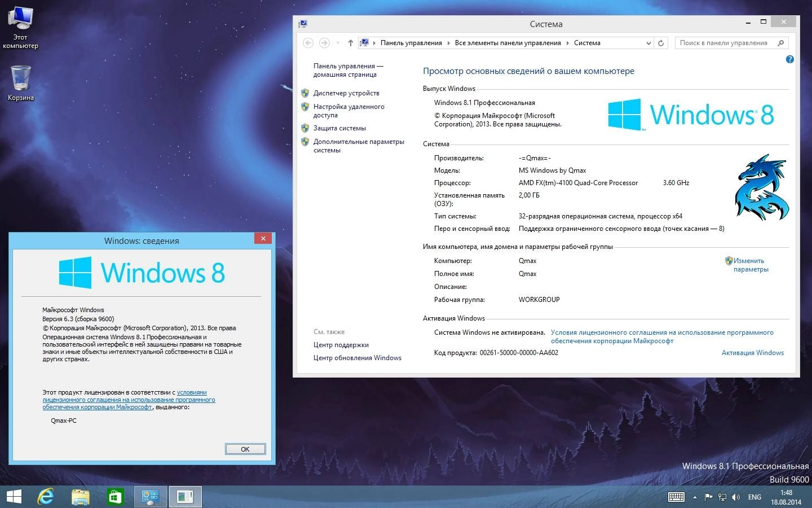Click the address bar computer icon
The height and width of the screenshot is (508, 812).
364,43
